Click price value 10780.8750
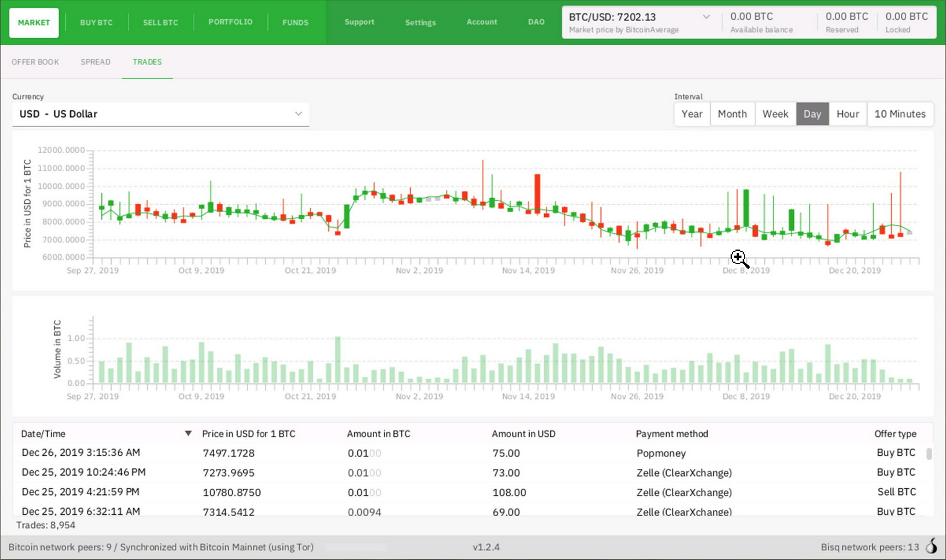The width and height of the screenshot is (946, 560). 232,492
